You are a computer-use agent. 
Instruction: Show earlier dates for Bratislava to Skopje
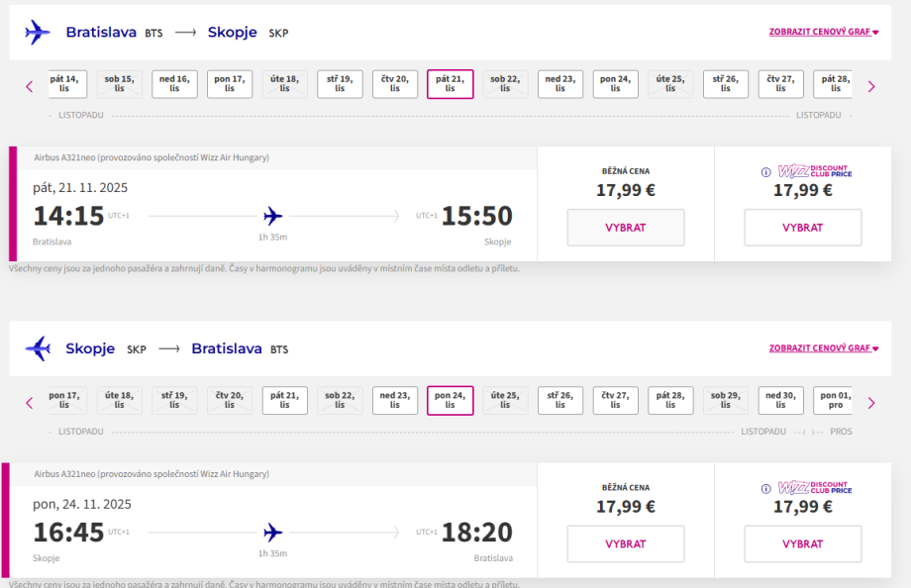[x=29, y=86]
